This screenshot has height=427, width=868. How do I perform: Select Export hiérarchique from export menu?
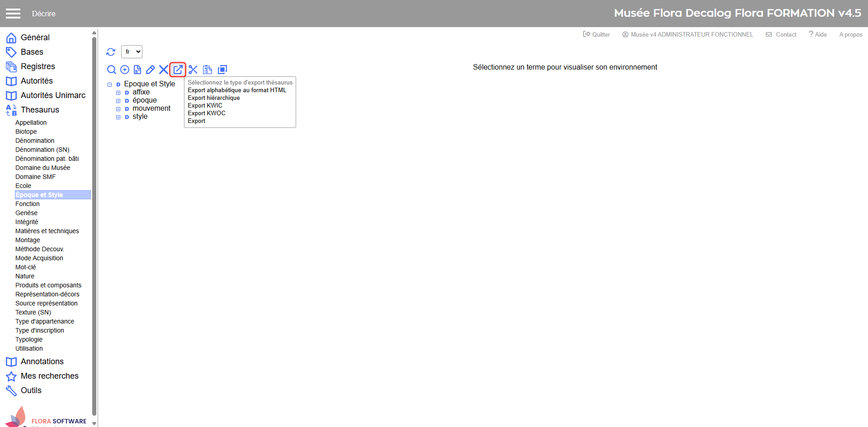[214, 98]
